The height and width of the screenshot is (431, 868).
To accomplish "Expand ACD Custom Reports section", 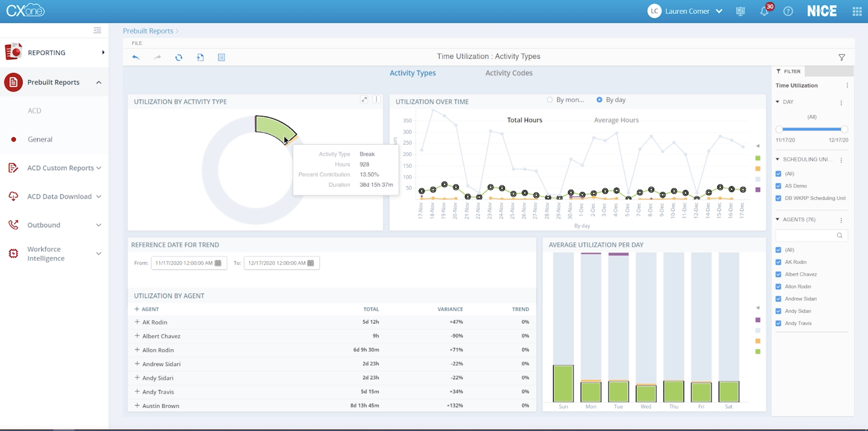I will [x=99, y=168].
